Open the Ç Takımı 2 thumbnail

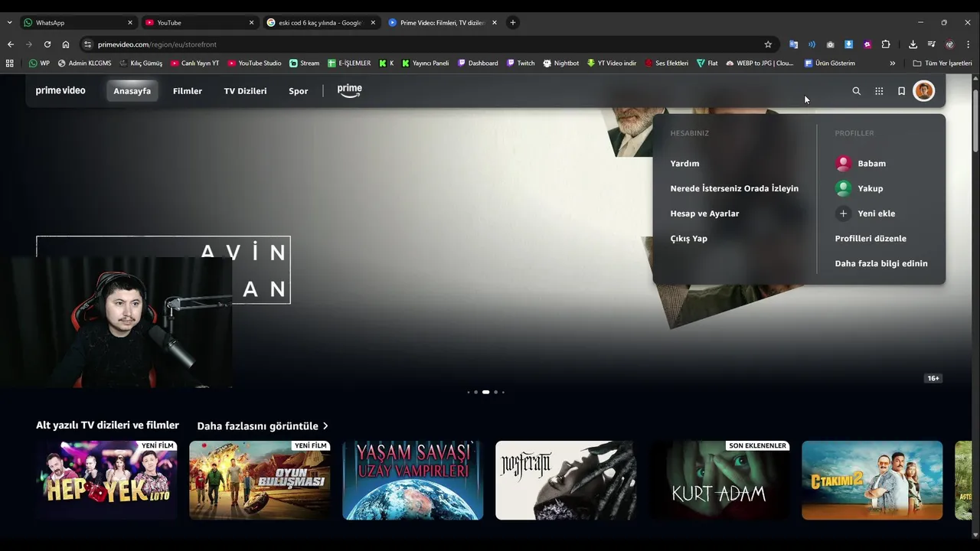pyautogui.click(x=872, y=480)
